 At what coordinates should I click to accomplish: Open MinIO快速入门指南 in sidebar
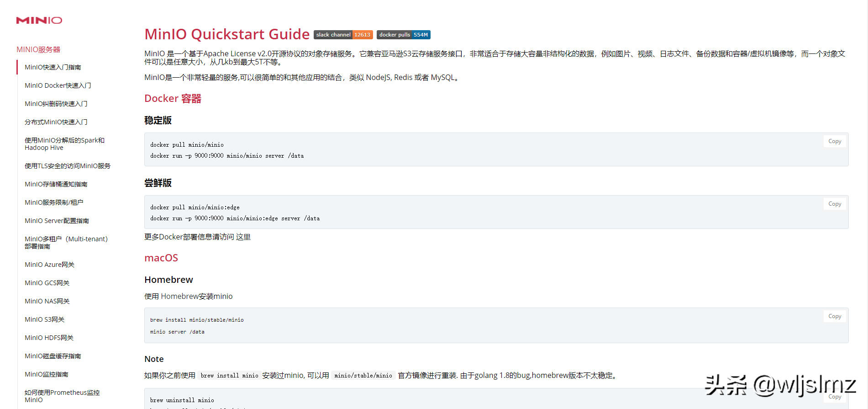tap(53, 67)
